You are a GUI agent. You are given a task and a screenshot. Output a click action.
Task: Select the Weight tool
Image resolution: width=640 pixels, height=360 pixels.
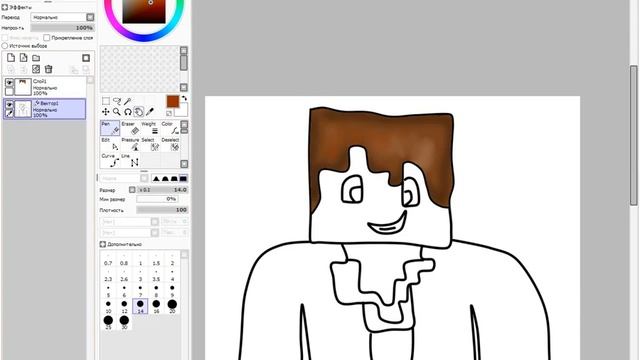tap(150, 128)
